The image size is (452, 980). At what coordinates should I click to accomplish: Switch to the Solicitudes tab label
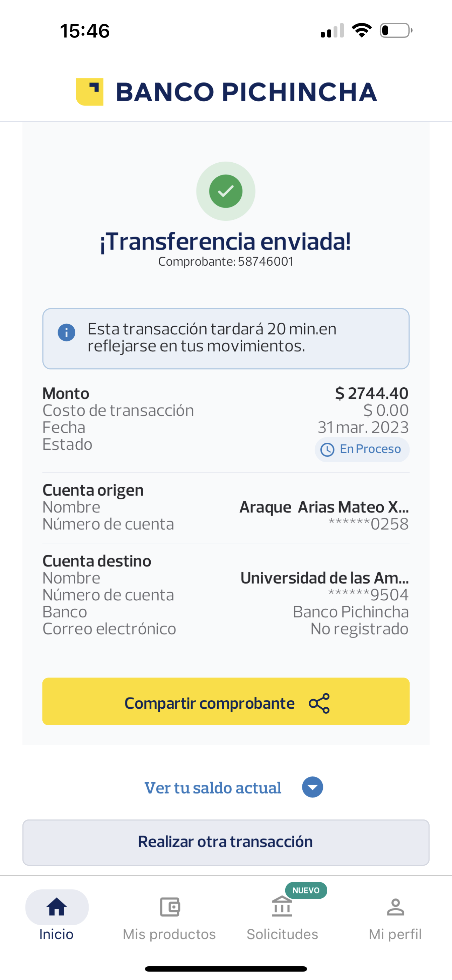[282, 934]
